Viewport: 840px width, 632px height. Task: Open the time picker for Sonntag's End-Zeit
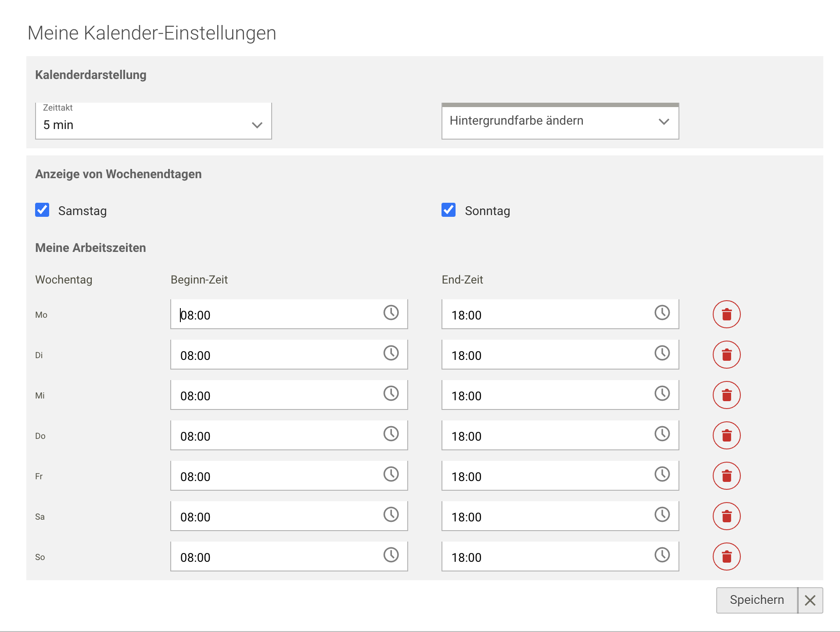click(x=662, y=556)
